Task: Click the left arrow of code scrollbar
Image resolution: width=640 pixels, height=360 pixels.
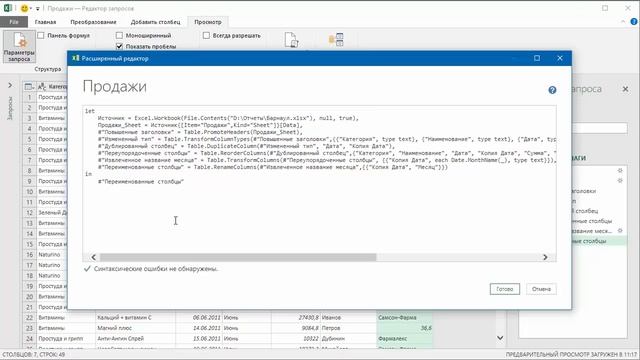Action: tap(93, 257)
